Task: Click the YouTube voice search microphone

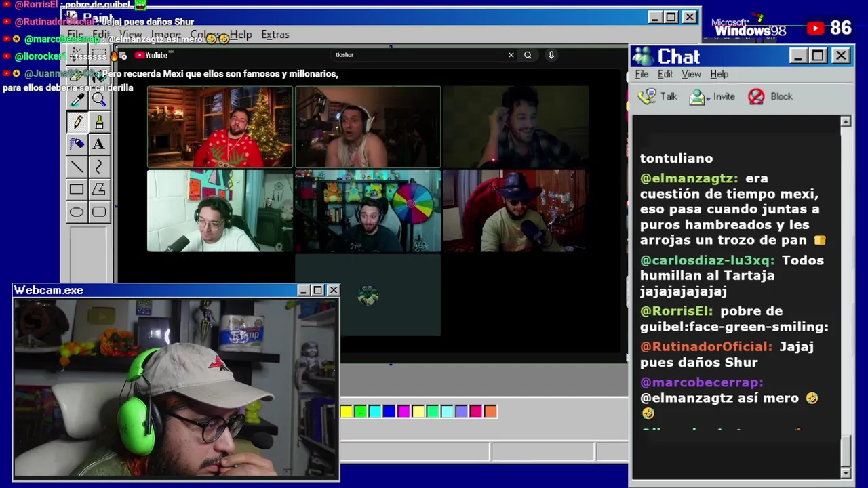Action: coord(551,55)
